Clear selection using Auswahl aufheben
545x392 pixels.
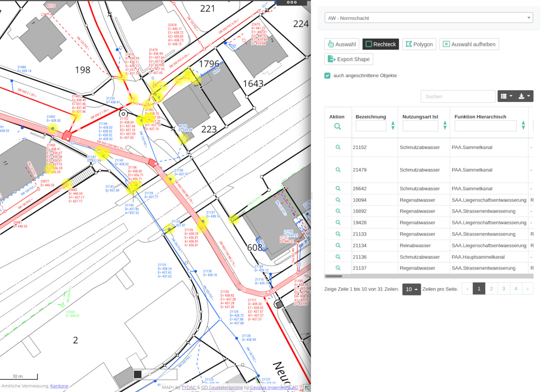(x=469, y=44)
